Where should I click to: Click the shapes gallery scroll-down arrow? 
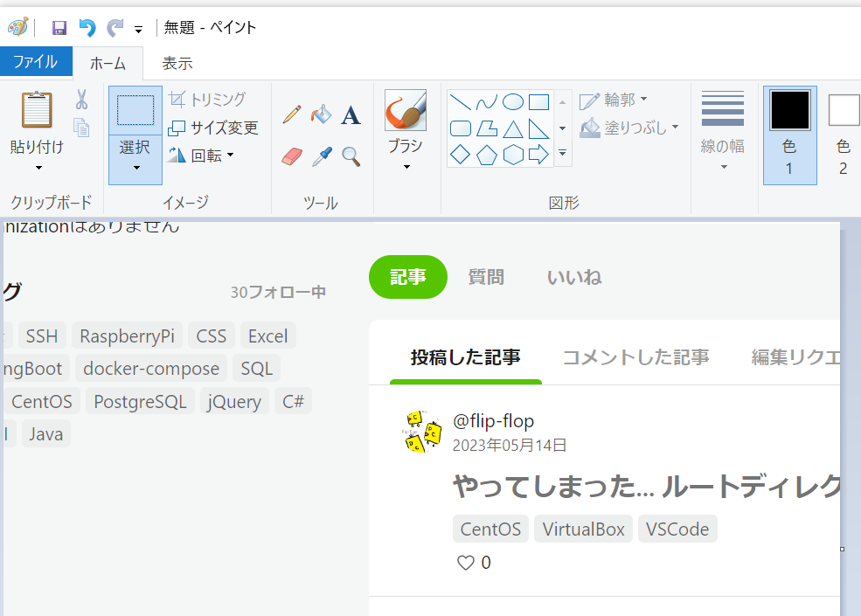[x=562, y=128]
